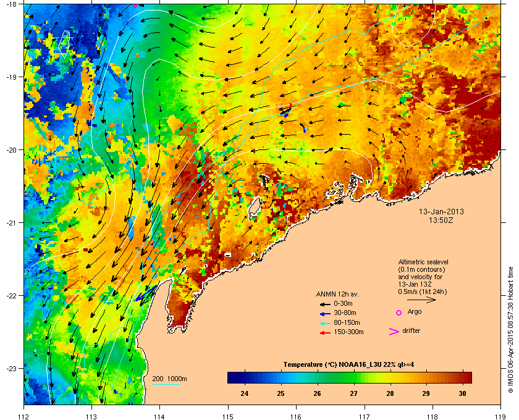Click the longitude axis label '112'
This screenshot has height=420, width=519.
(24, 416)
